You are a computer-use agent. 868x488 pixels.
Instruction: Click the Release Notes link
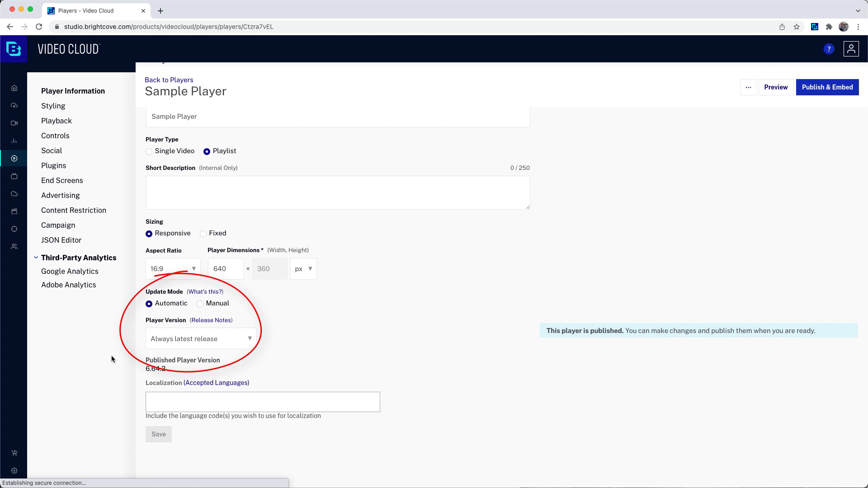[211, 320]
